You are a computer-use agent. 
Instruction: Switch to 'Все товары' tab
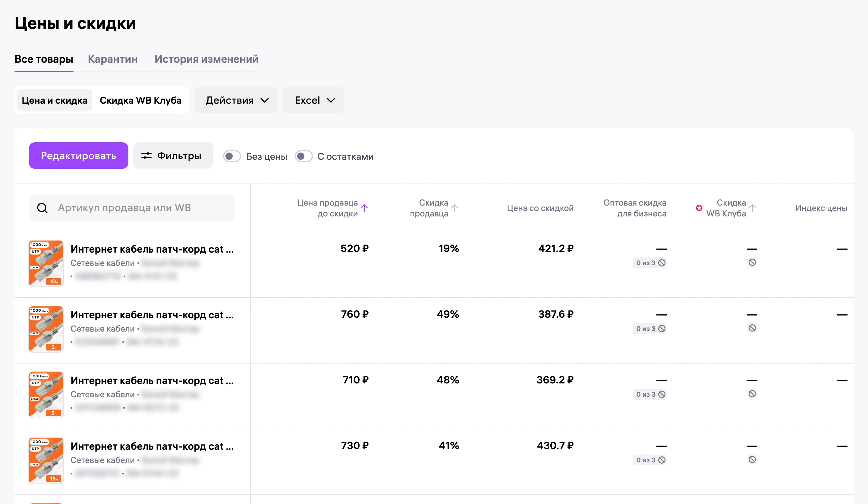pyautogui.click(x=44, y=59)
